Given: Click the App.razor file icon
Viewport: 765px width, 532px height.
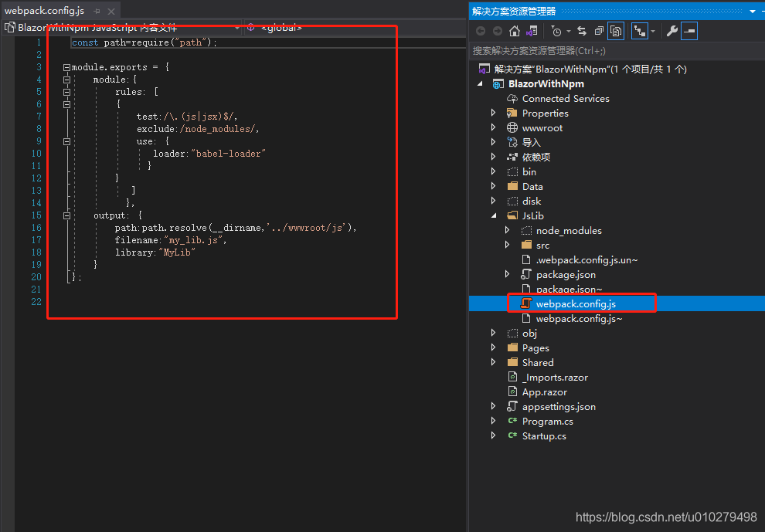Looking at the screenshot, I should (x=512, y=391).
